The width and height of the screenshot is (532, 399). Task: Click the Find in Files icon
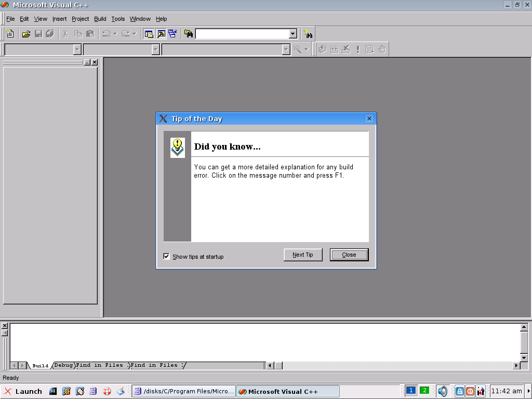tap(189, 34)
